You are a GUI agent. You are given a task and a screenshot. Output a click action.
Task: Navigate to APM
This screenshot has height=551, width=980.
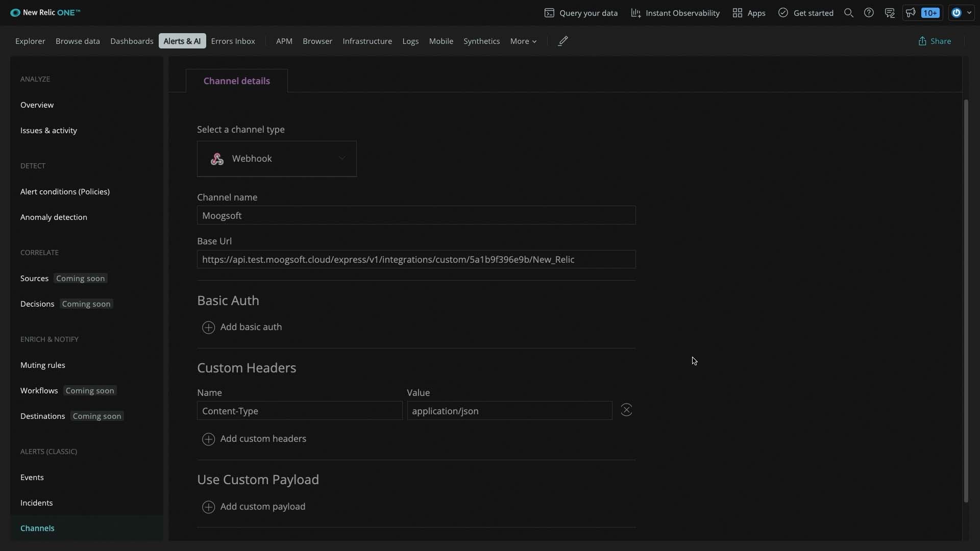pyautogui.click(x=284, y=41)
